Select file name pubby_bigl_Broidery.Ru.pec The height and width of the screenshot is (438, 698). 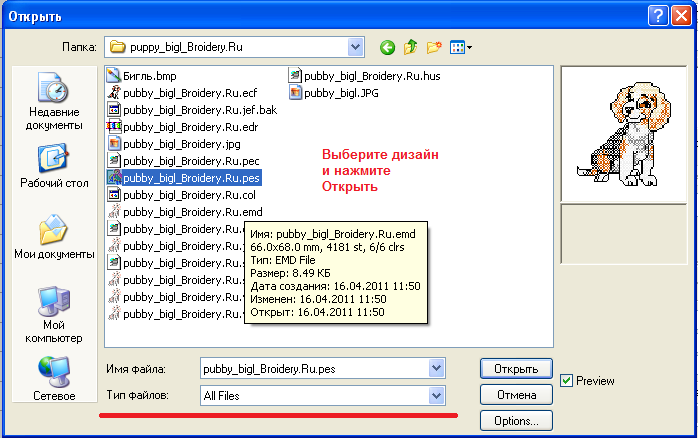click(x=191, y=161)
